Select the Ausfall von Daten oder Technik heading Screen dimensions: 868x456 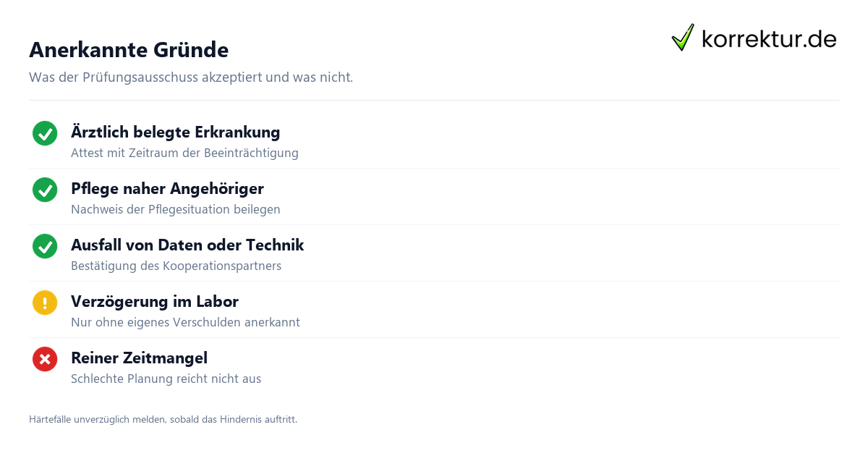click(187, 245)
